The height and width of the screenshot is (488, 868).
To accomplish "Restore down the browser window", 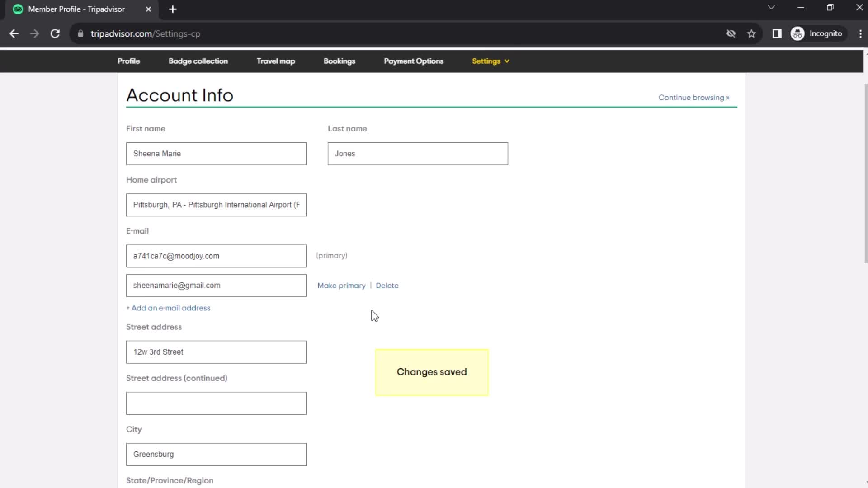I will pos(830,8).
